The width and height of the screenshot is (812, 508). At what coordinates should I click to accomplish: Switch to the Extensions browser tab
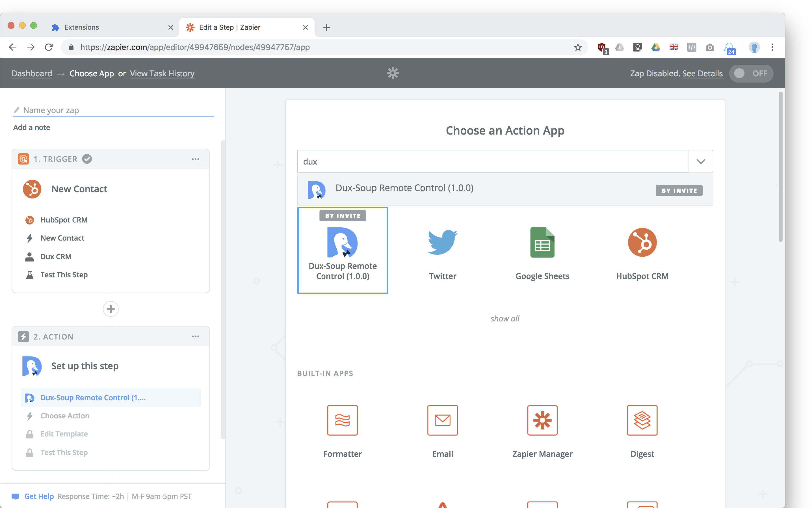(x=82, y=27)
